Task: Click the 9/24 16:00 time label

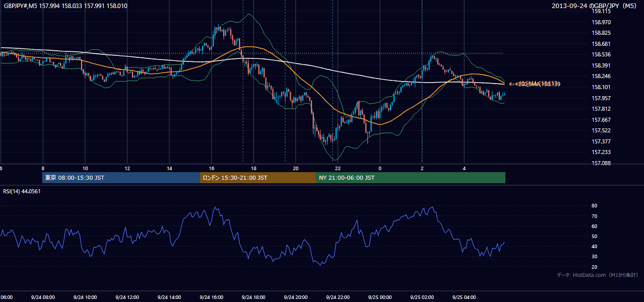Action: click(x=212, y=297)
